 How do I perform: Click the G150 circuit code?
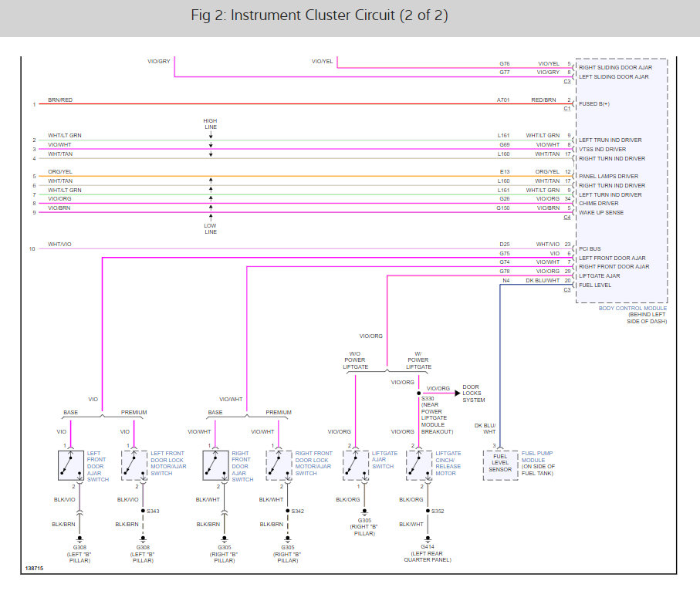(502, 208)
